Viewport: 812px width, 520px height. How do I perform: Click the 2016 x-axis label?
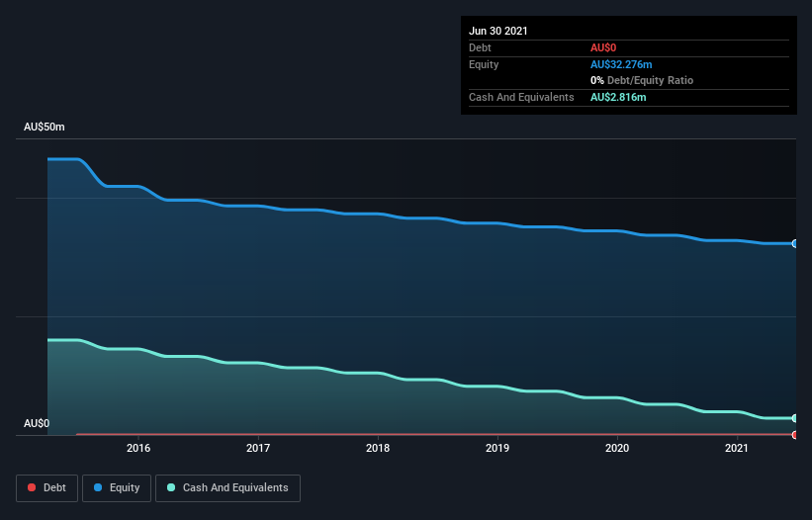click(138, 448)
